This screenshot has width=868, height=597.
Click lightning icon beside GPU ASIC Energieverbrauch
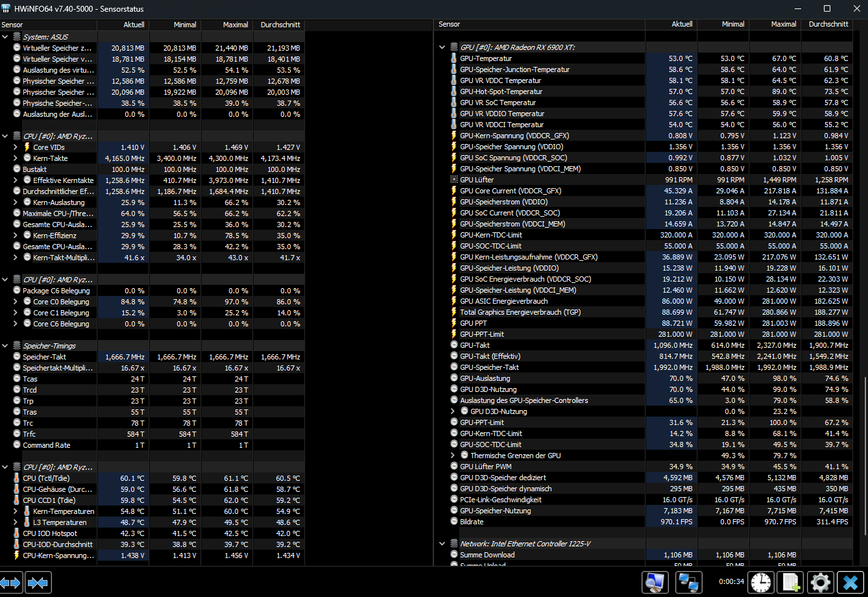(x=454, y=301)
